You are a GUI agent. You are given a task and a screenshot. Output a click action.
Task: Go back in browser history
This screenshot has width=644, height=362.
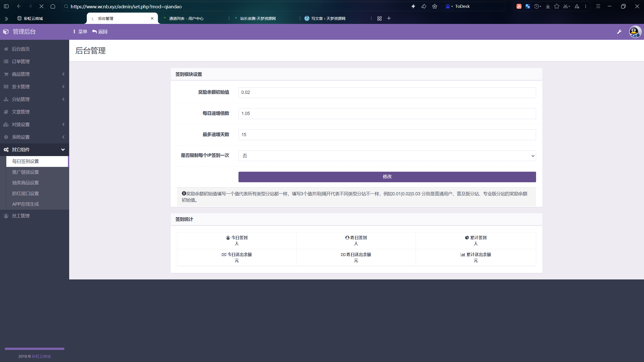coord(19,6)
